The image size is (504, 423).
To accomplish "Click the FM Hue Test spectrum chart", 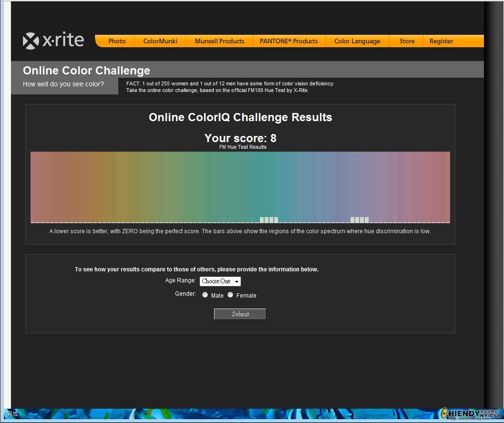I will coord(240,187).
